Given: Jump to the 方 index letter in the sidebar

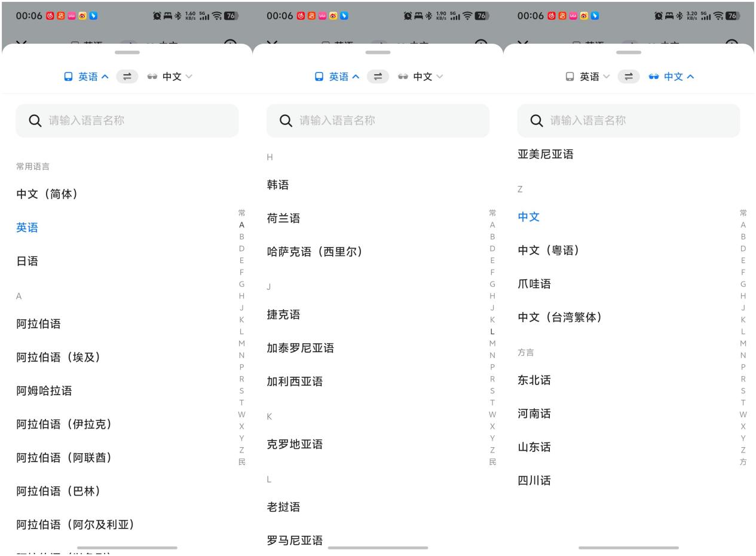Looking at the screenshot, I should [x=743, y=462].
